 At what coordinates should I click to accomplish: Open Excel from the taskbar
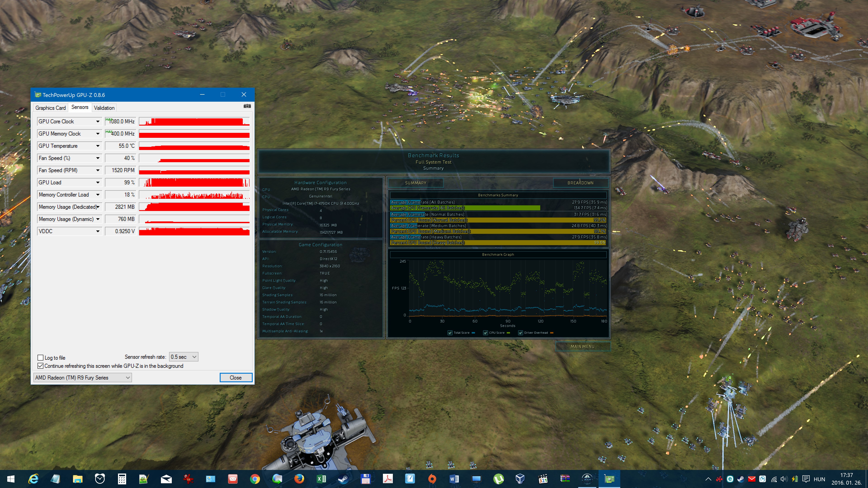pos(321,479)
